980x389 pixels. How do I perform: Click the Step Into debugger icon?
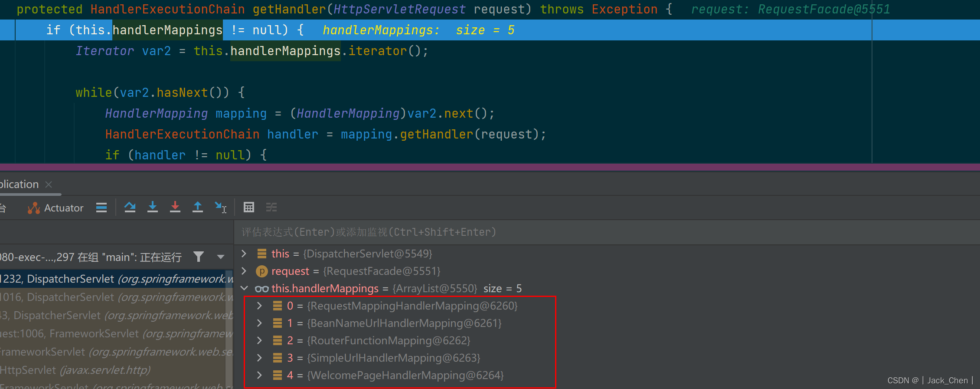tap(153, 208)
